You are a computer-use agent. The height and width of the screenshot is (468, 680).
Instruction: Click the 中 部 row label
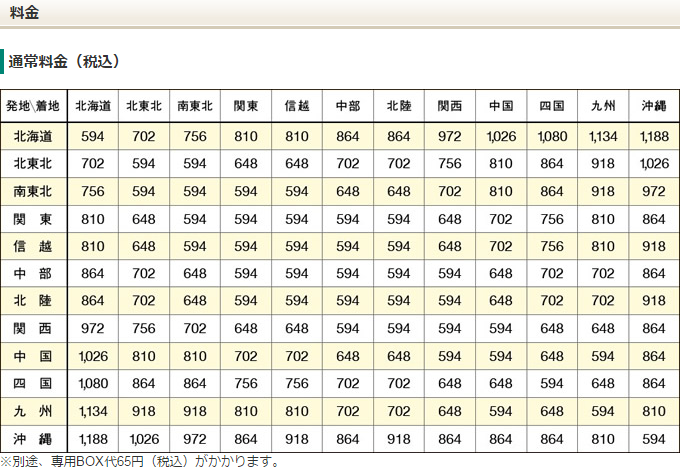pos(33,274)
